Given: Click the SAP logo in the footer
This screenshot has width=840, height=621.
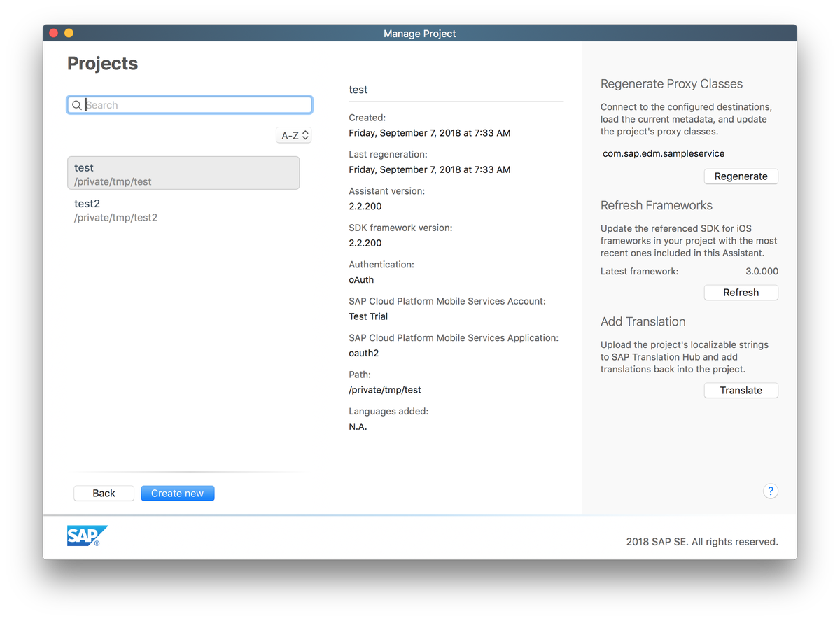Looking at the screenshot, I should pyautogui.click(x=87, y=534).
